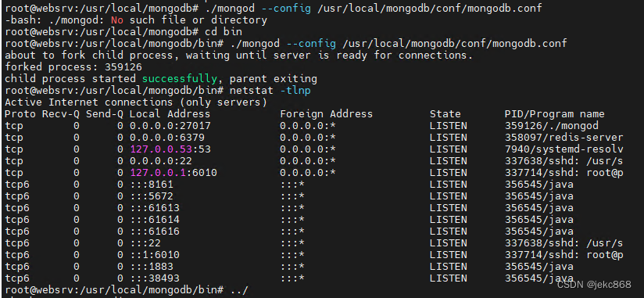Click the 'Recv-Q' column header
The height and width of the screenshot is (298, 644).
pyautogui.click(x=61, y=114)
